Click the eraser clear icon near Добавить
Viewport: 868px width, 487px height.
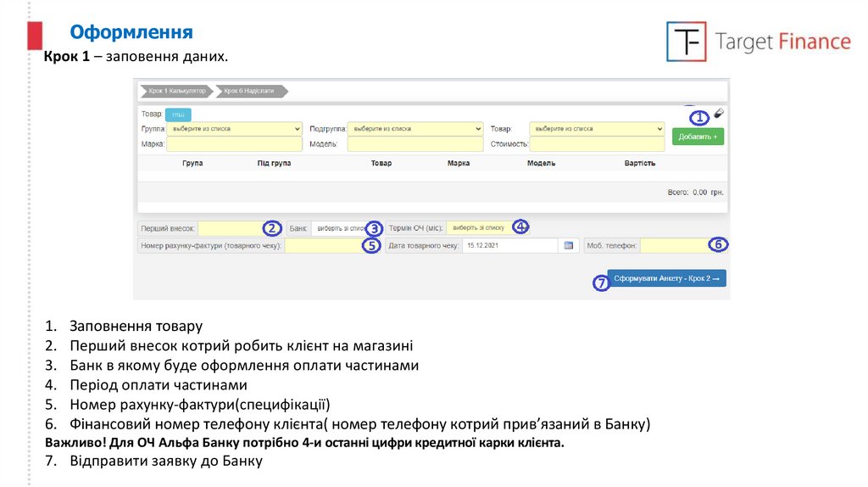[x=719, y=114]
